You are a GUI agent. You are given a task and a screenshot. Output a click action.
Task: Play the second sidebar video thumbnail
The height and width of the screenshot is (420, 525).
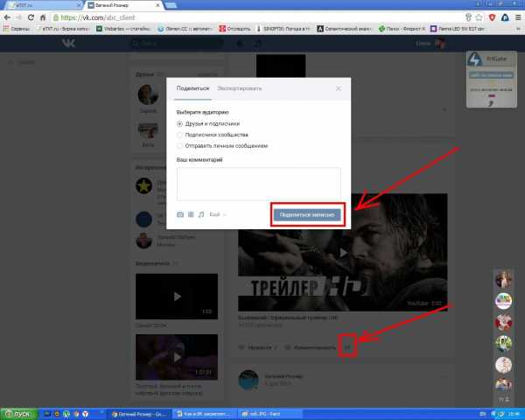pyautogui.click(x=177, y=357)
